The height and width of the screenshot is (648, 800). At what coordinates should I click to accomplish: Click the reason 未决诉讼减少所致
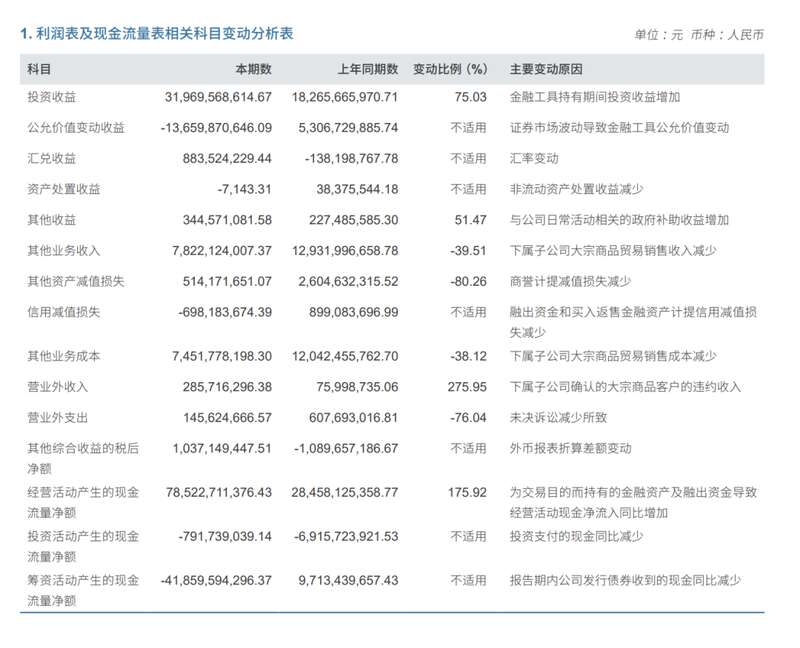point(558,417)
